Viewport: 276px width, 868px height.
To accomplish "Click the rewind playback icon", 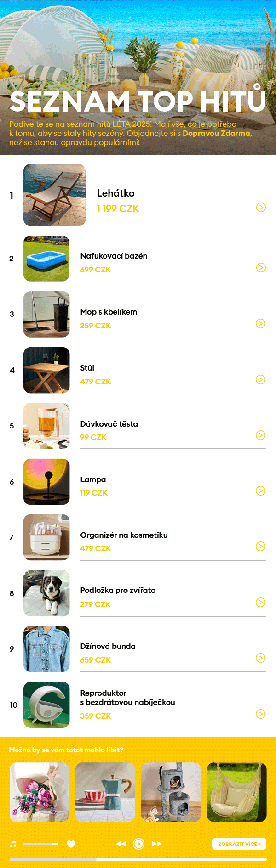I will pos(121,844).
